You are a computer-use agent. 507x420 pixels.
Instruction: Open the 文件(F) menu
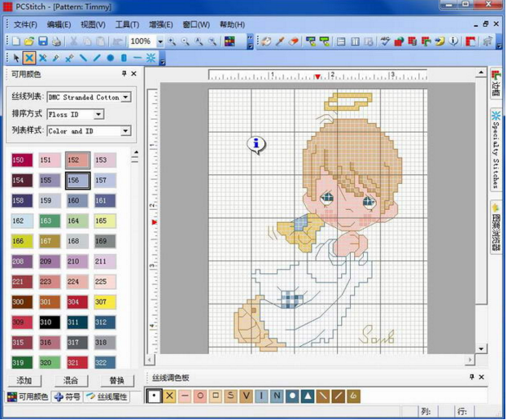click(x=25, y=24)
